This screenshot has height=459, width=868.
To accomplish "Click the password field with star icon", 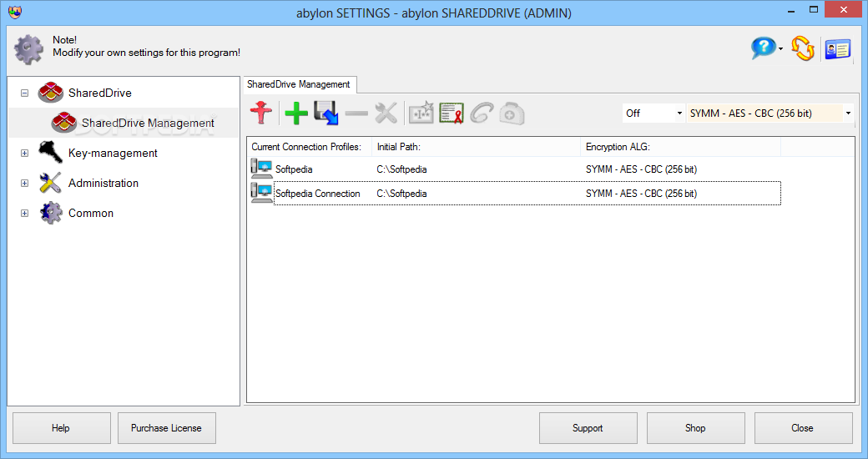I will point(421,113).
